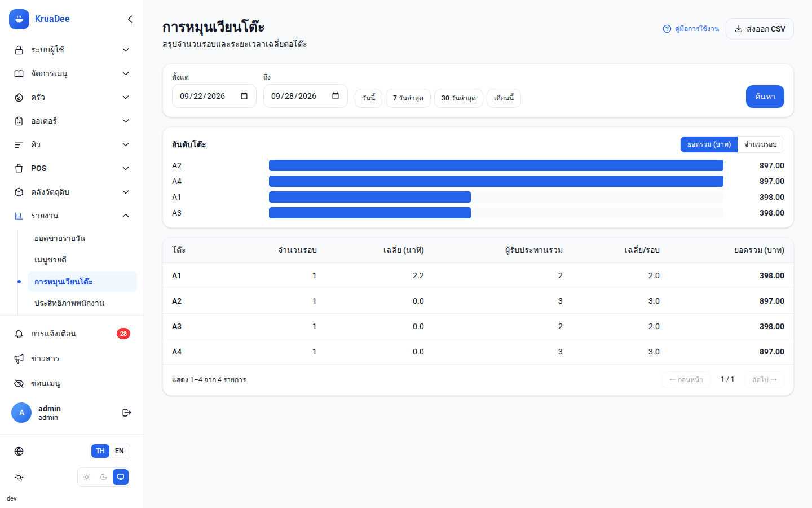Click the POS shopping bag icon
Screen dimensions: 812x508
(x=19, y=168)
